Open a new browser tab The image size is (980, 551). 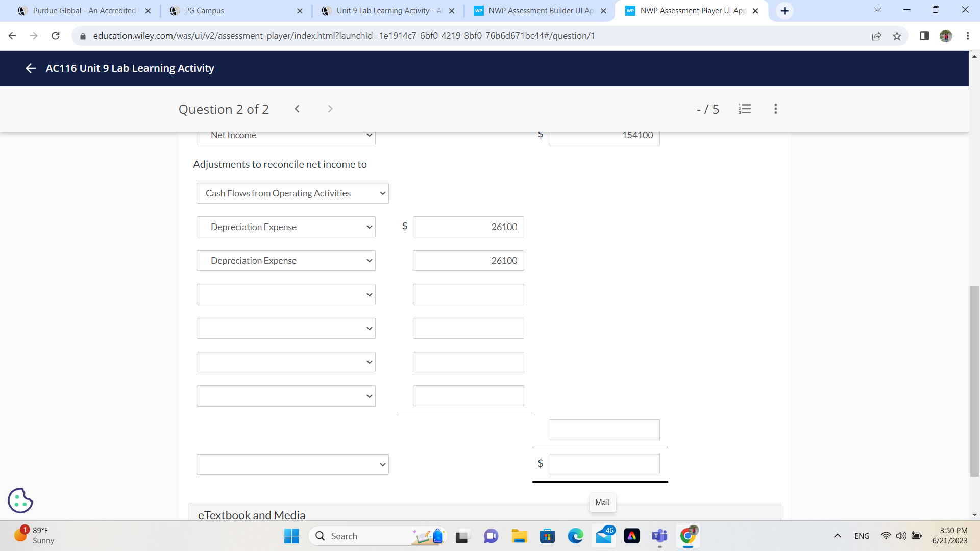click(x=785, y=11)
